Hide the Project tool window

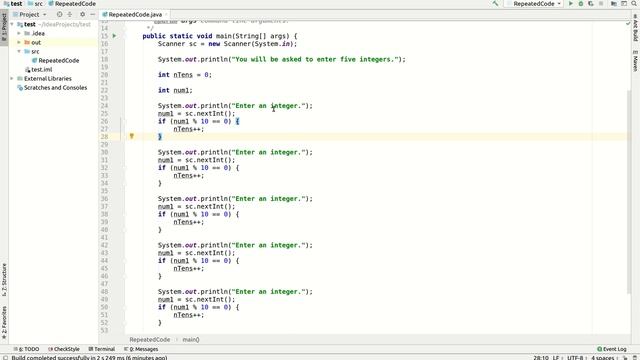[x=93, y=14]
